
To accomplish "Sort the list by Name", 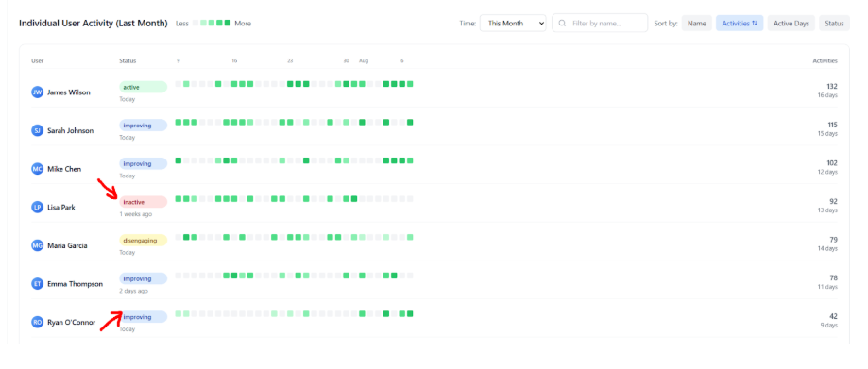I will 696,24.
